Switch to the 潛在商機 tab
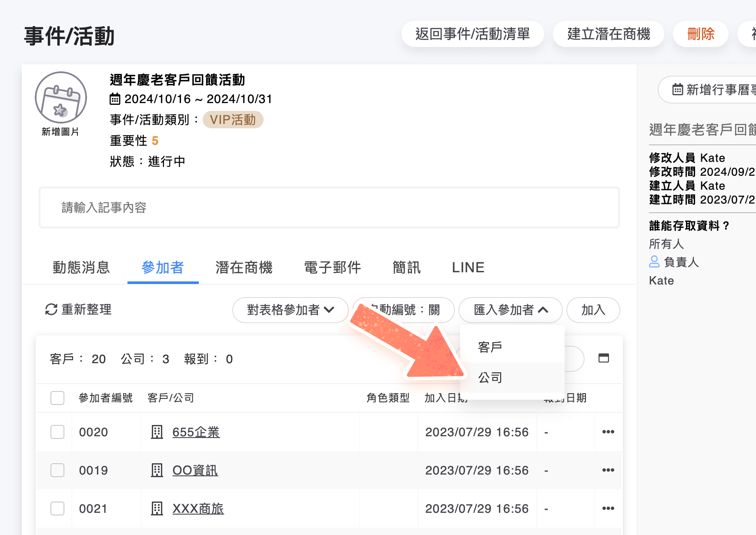This screenshot has height=535, width=756. [244, 267]
